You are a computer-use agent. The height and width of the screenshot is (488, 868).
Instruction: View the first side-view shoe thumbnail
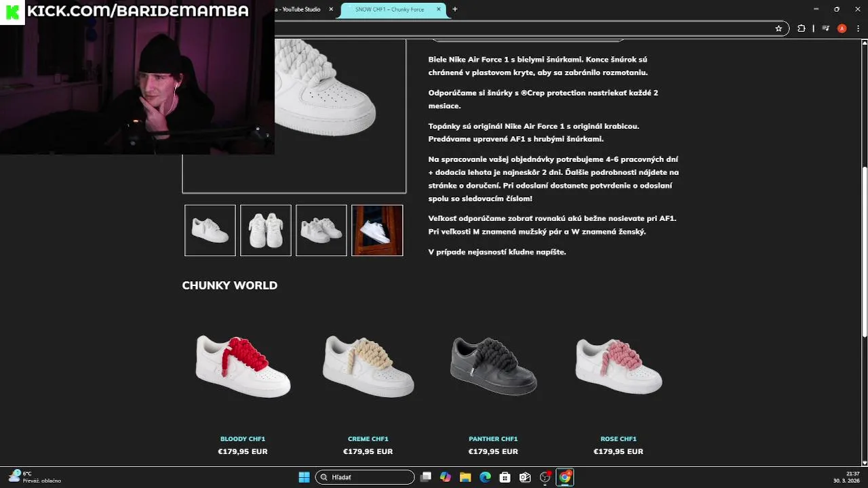210,230
